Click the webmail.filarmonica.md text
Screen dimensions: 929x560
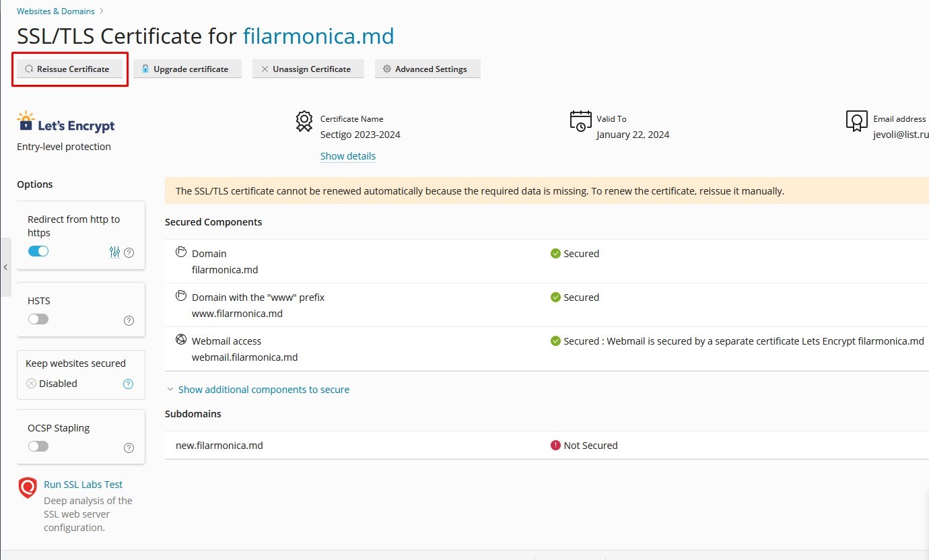(245, 357)
